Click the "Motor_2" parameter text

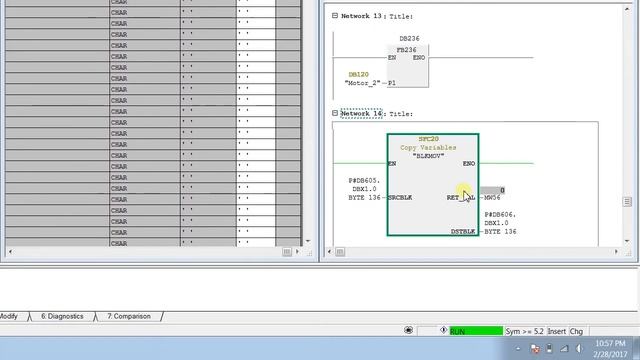(x=362, y=83)
